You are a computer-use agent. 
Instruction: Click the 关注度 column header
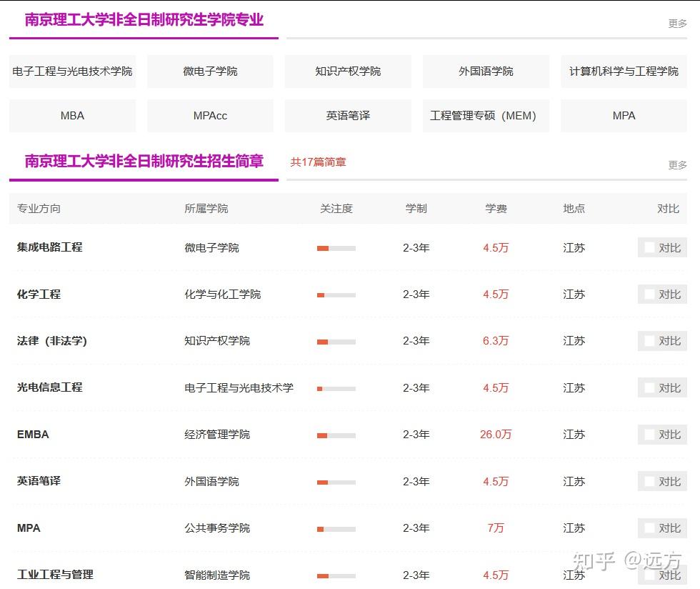336,209
